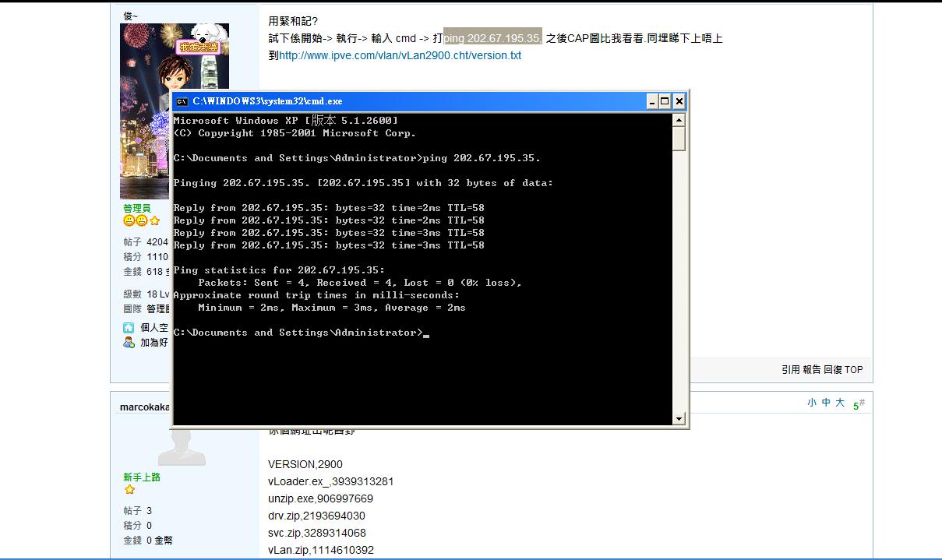Click the 管理員 admin group label
The height and width of the screenshot is (560, 942).
(136, 208)
